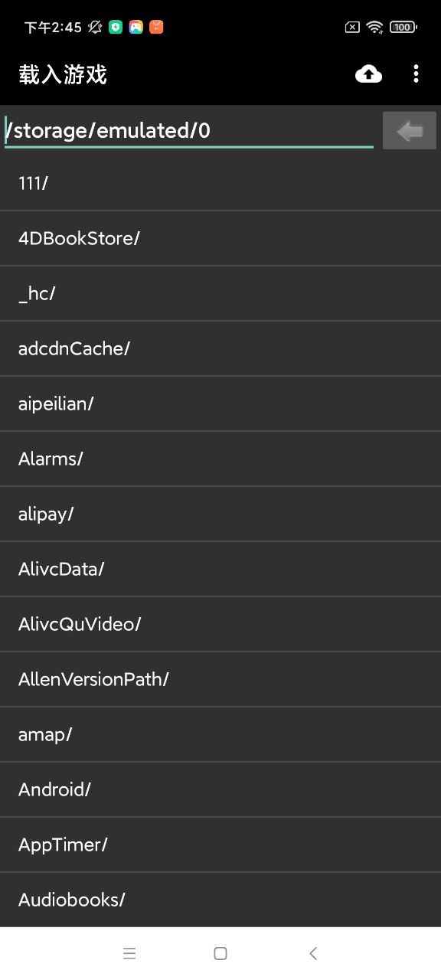Tap the Wi-Fi status bar icon
This screenshot has height=980, width=441.
374,27
